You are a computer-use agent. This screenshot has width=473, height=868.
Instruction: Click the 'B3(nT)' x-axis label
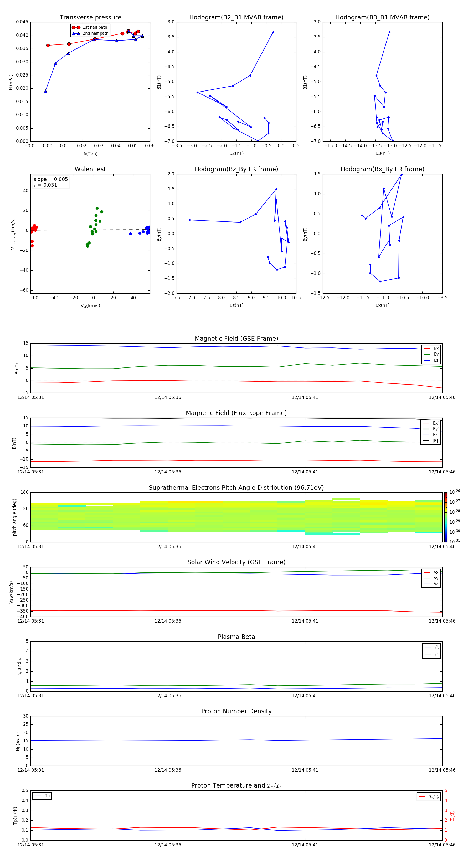click(x=382, y=153)
